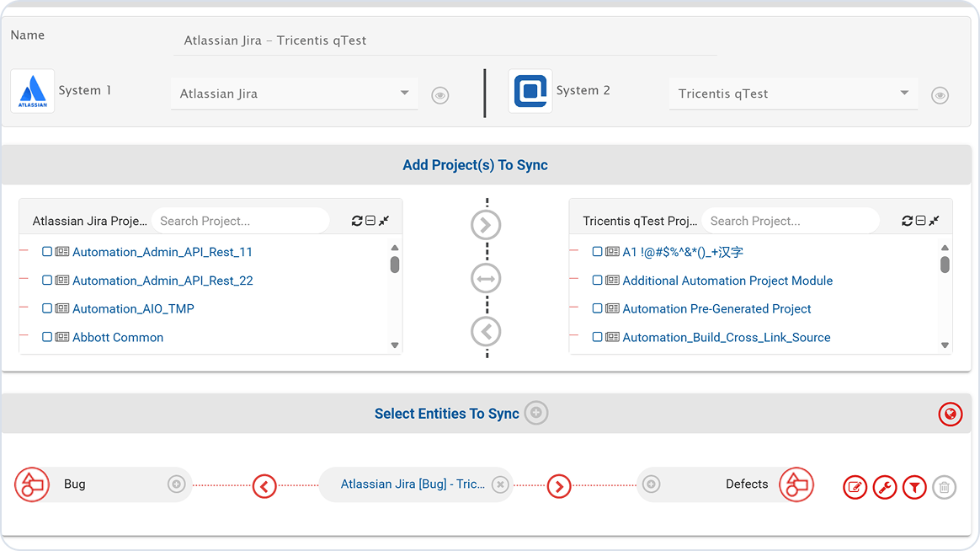Click the Defects entity shapes icon
Image resolution: width=980 pixels, height=551 pixels.
(x=796, y=484)
